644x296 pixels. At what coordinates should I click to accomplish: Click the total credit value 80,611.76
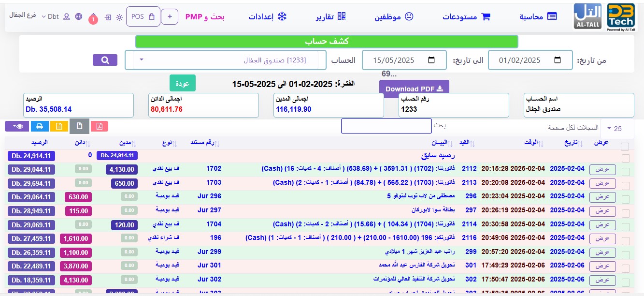tap(167, 109)
